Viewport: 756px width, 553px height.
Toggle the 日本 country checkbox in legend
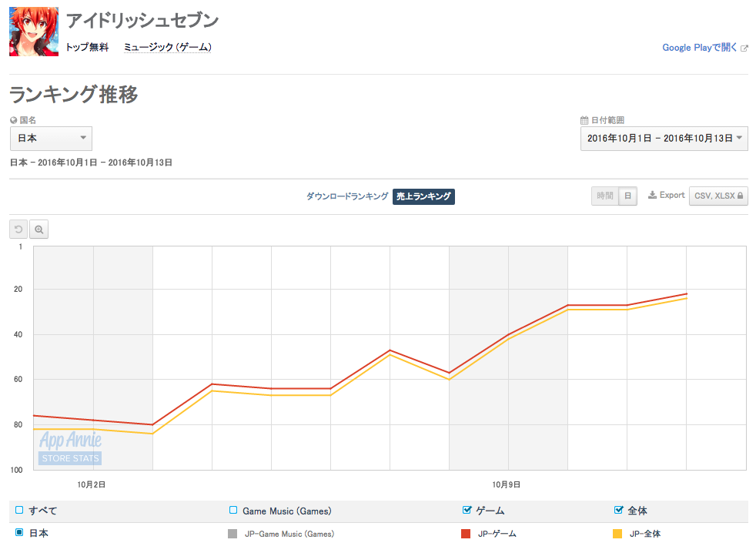click(19, 532)
